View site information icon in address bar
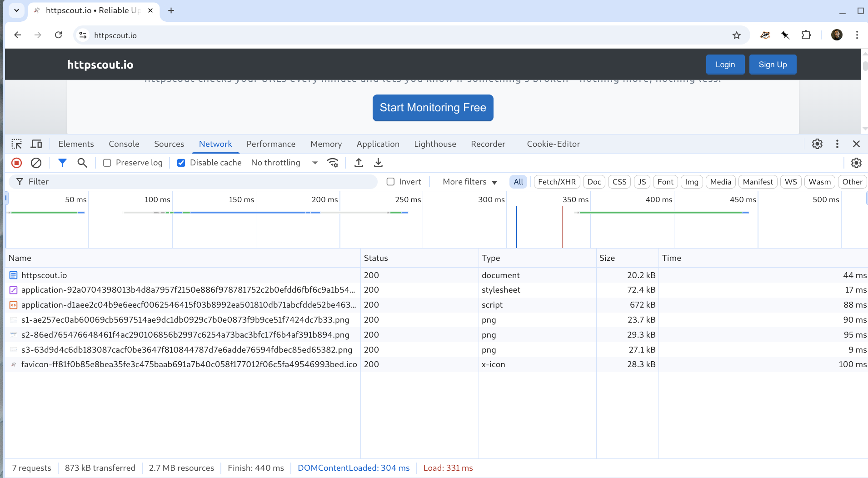 click(x=83, y=35)
